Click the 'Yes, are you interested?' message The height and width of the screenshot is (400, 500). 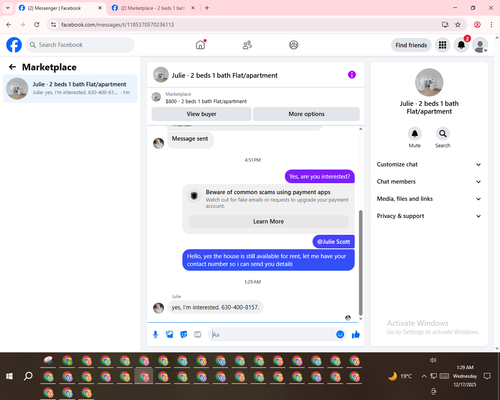320,176
